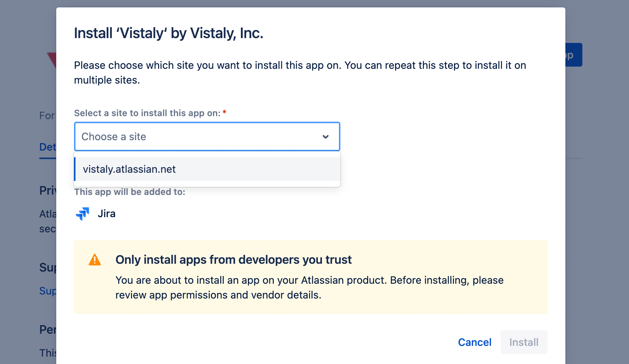The height and width of the screenshot is (364, 629).
Task: Click the Install button
Action: click(524, 342)
